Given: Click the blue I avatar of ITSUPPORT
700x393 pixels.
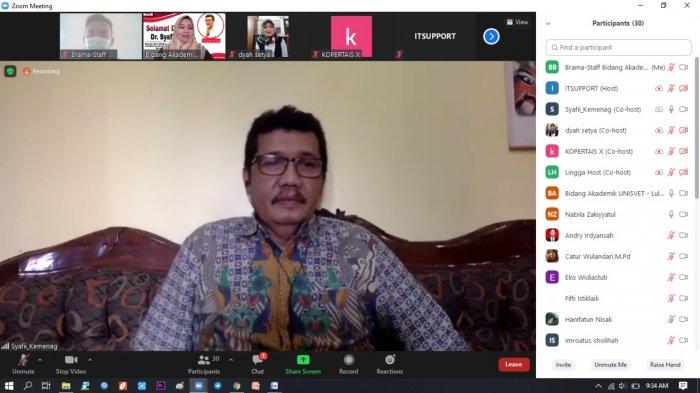Looking at the screenshot, I should click(x=552, y=88).
